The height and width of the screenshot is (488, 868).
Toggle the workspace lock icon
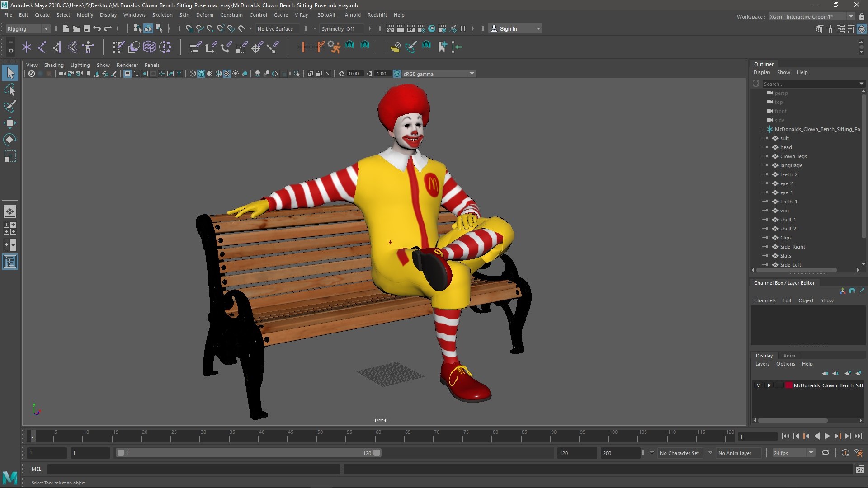click(x=862, y=17)
